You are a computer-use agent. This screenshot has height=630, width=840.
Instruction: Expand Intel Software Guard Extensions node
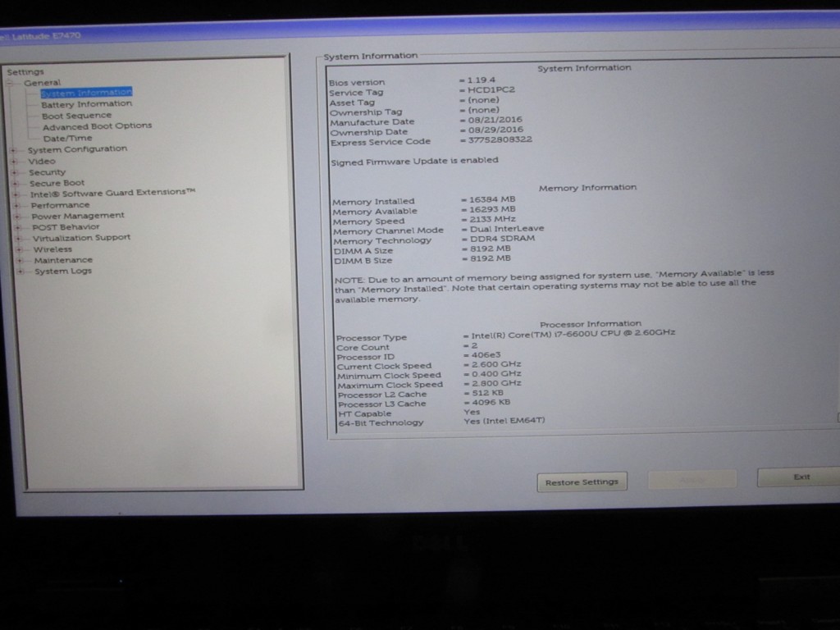coord(16,194)
